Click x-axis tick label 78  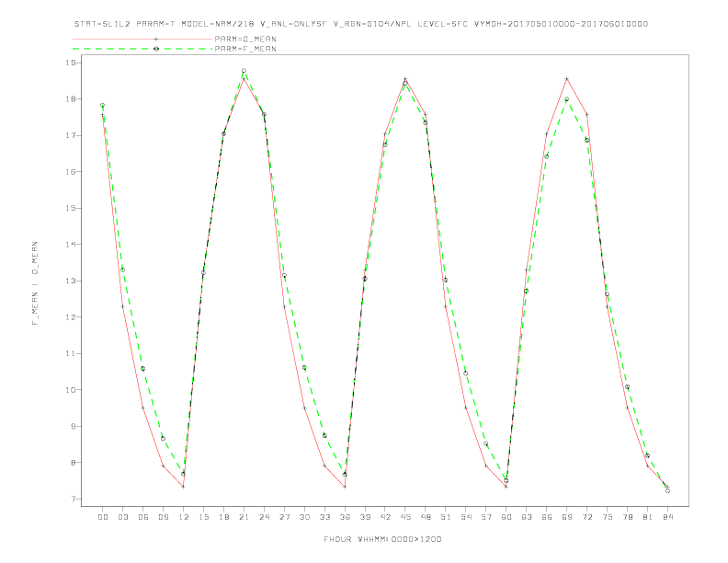(x=627, y=517)
